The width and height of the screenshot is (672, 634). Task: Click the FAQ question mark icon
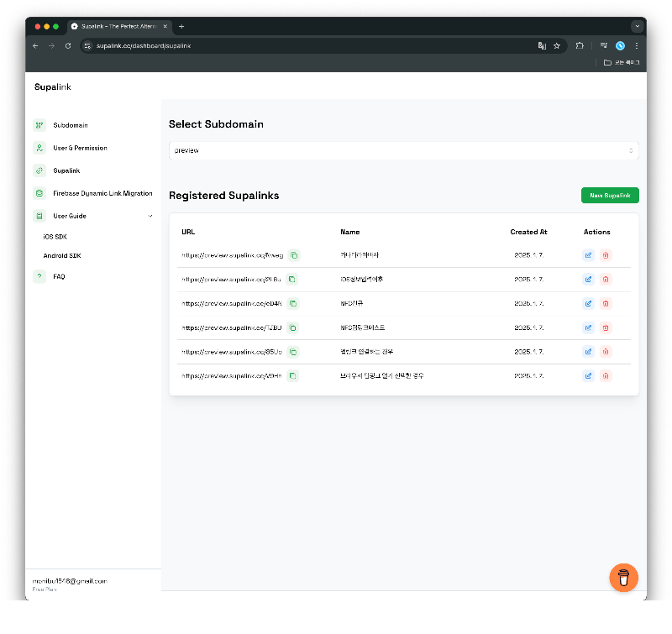tap(39, 276)
